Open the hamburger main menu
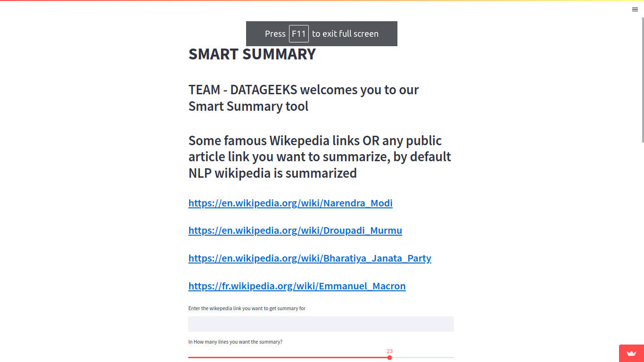 coord(635,9)
